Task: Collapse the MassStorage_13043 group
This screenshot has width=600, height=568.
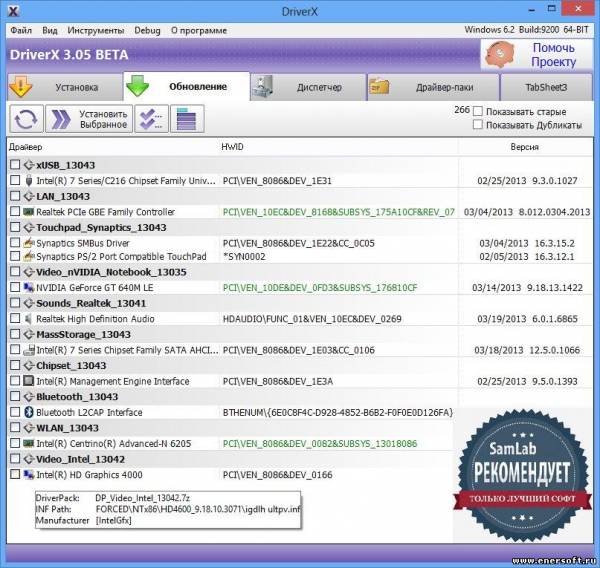Action: tap(28, 334)
